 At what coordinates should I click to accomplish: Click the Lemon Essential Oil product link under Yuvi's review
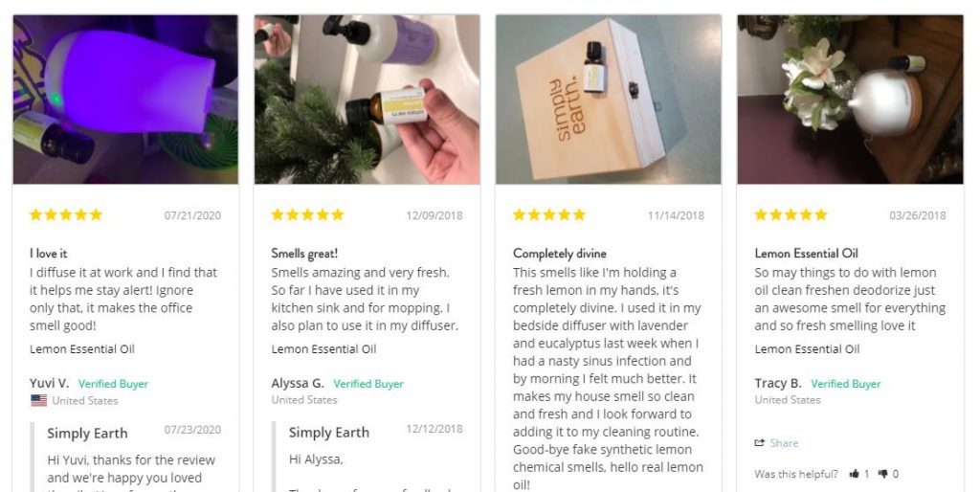pos(82,348)
